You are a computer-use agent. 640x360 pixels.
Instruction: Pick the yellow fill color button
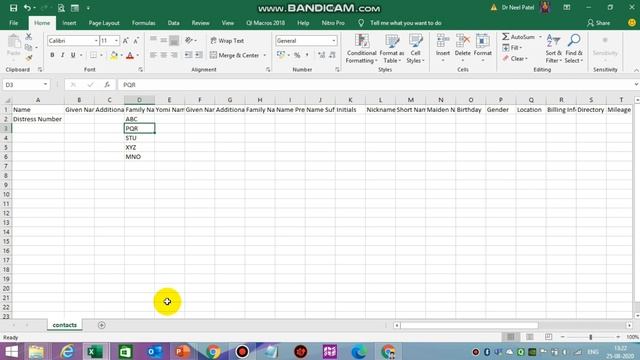pyautogui.click(x=114, y=55)
